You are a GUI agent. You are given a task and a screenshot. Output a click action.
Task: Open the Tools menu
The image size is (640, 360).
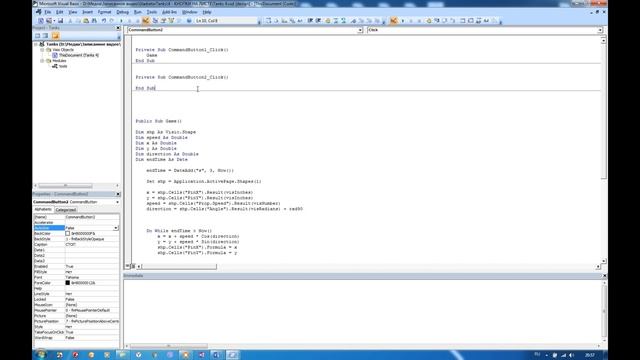pos(152,12)
